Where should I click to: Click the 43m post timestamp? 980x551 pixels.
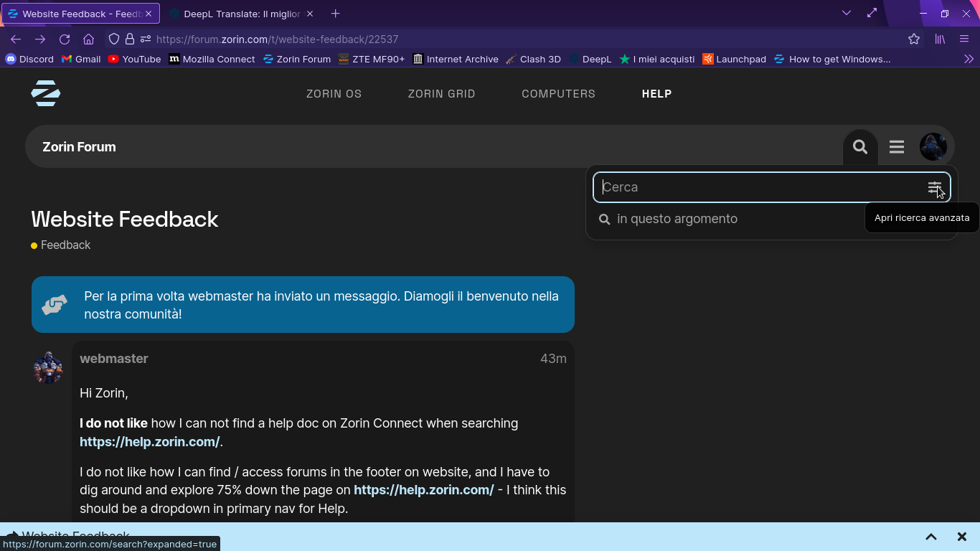[553, 359]
